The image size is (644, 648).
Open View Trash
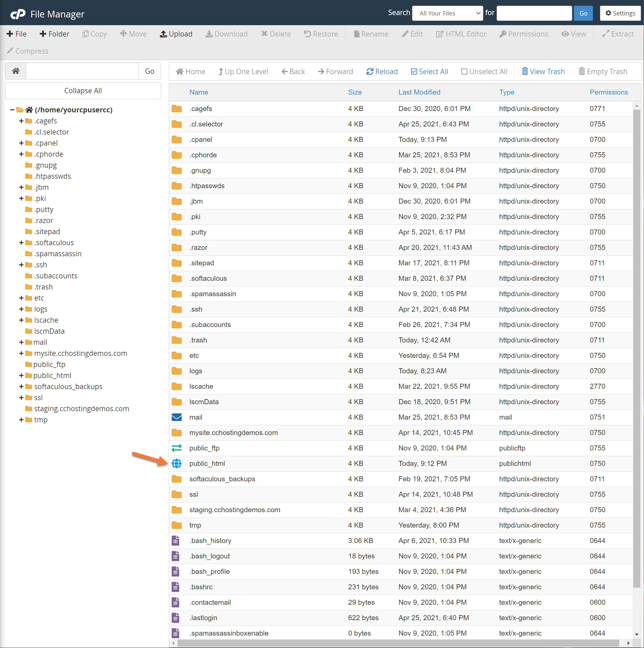click(x=543, y=71)
